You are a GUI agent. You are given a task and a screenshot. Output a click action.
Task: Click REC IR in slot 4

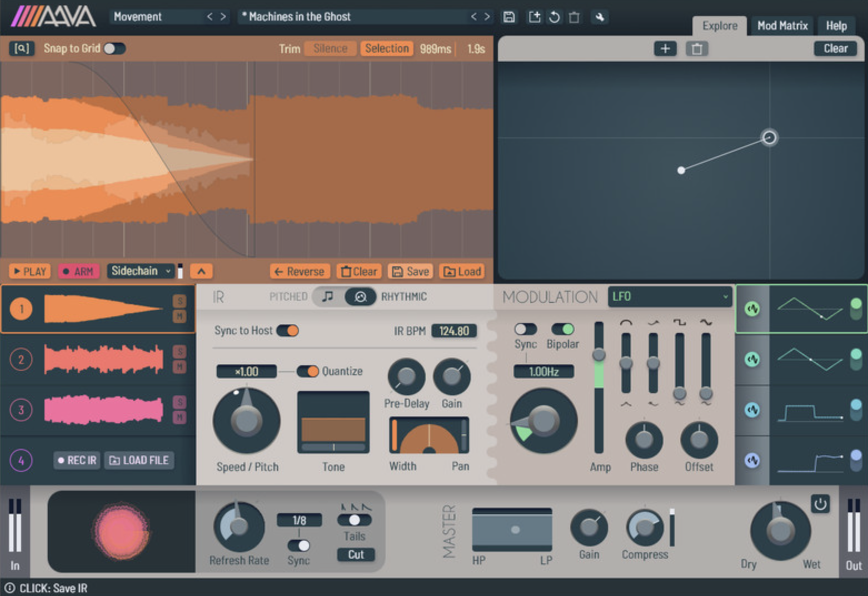pyautogui.click(x=77, y=460)
